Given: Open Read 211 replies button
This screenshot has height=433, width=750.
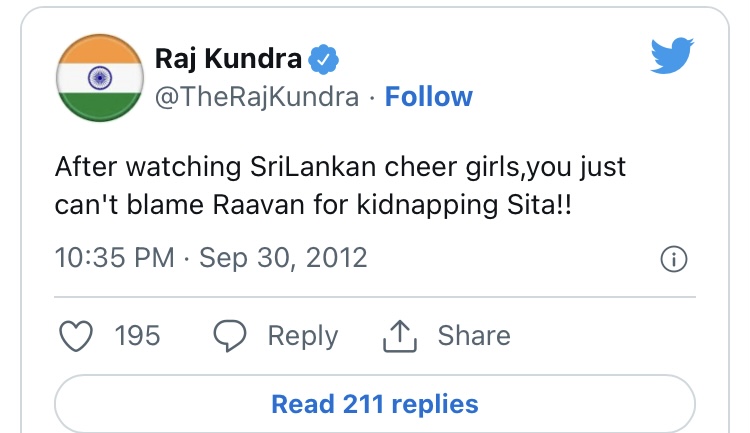Looking at the screenshot, I should tap(375, 404).
